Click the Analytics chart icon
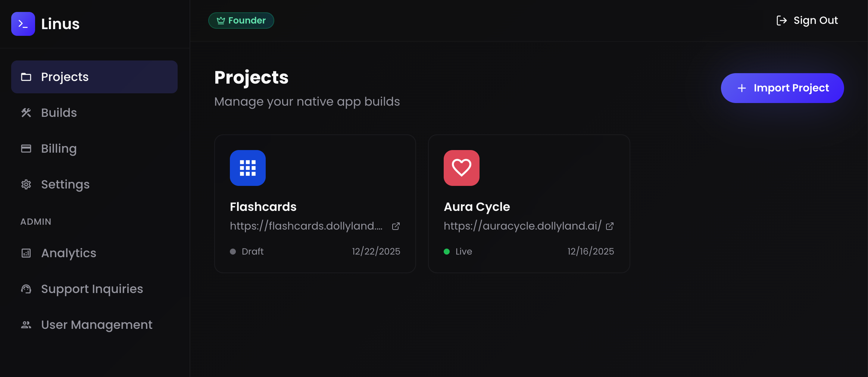Viewport: 868px width, 377px height. pos(26,253)
